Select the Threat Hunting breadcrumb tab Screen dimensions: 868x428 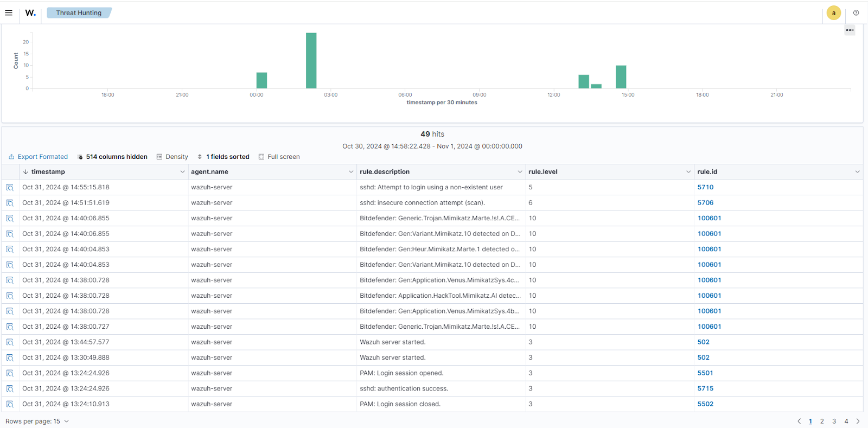tap(79, 13)
